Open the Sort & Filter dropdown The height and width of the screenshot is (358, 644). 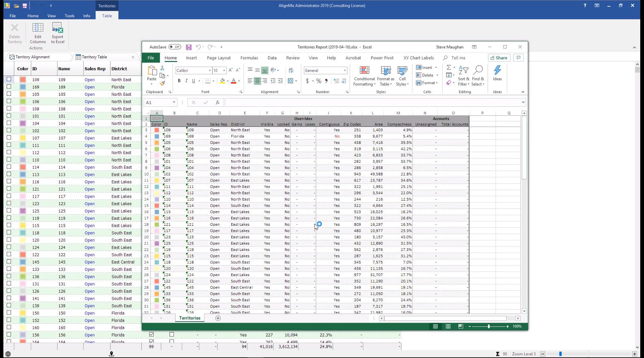(x=464, y=76)
